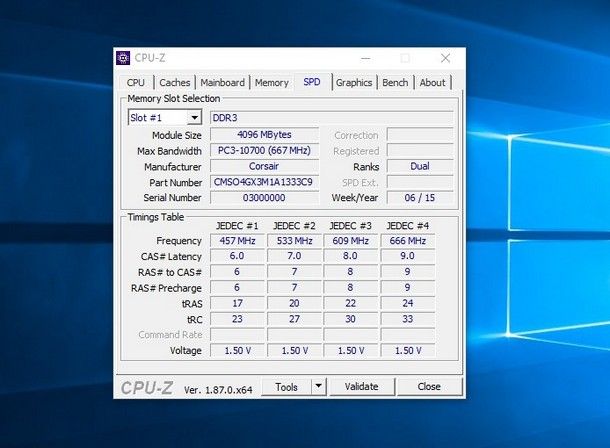This screenshot has height=448, width=610.
Task: Click the Max Bandwidth label
Action: pyautogui.click(x=169, y=151)
